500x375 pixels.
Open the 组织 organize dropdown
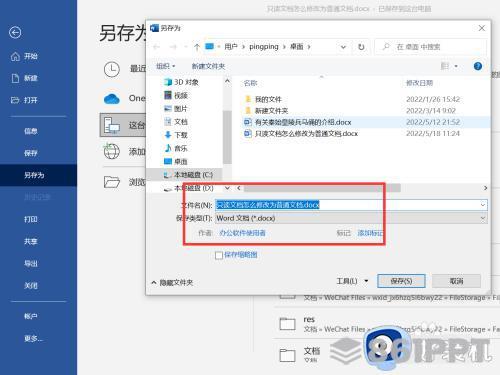tap(166, 66)
